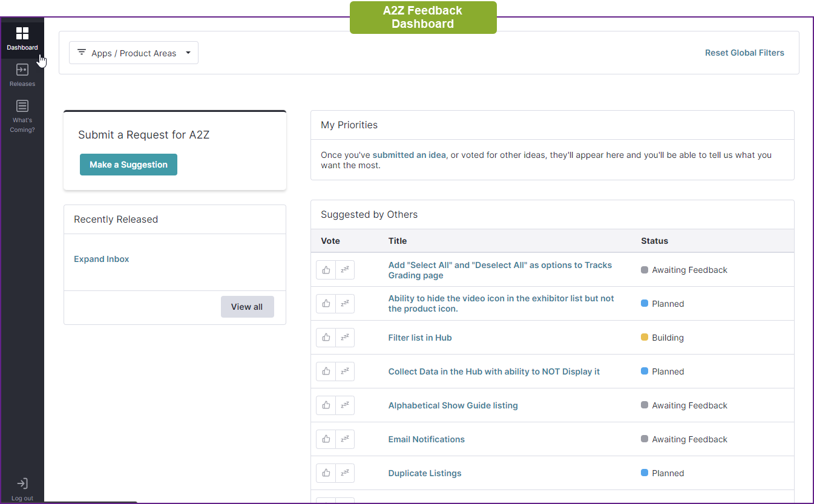814x504 pixels.
Task: Open 'Collect Data in the Hub' idea title
Action: pos(494,371)
